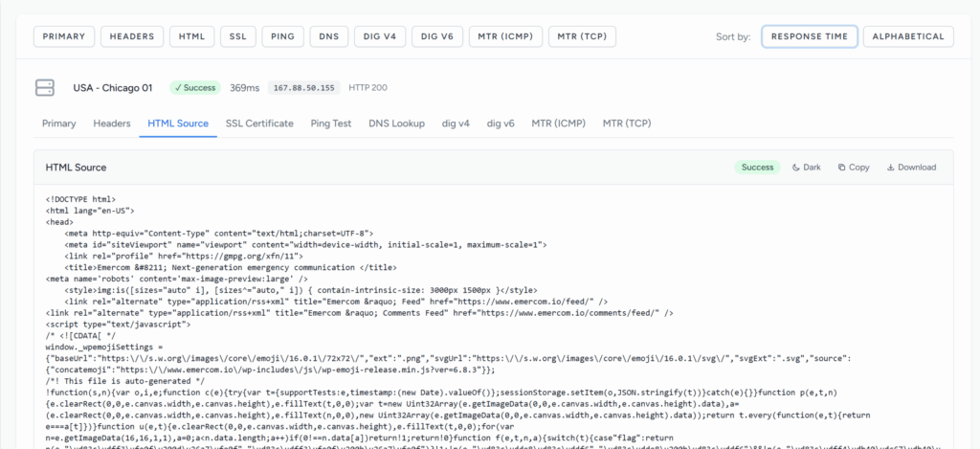
Task: Click the IP address 167.88.50.155 badge
Action: point(303,88)
